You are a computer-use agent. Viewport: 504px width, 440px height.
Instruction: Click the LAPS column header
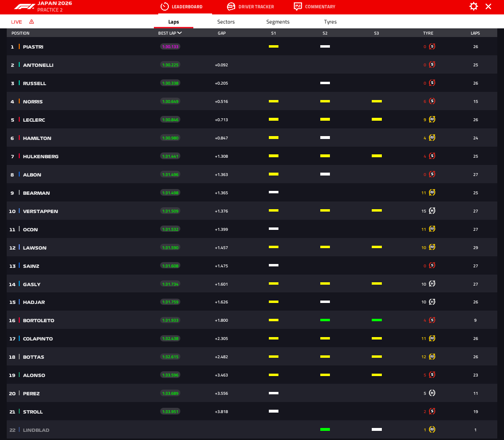click(x=476, y=33)
